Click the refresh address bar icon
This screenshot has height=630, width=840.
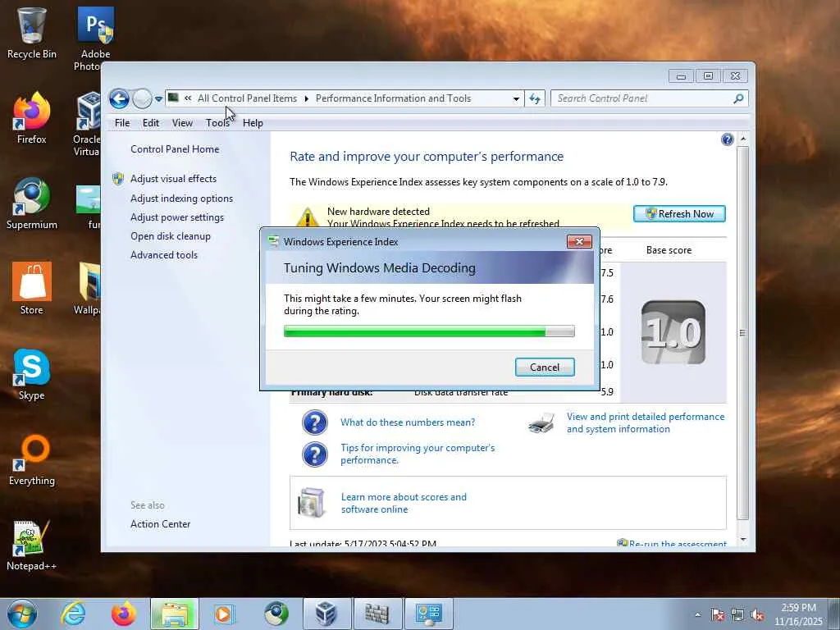[x=535, y=98]
